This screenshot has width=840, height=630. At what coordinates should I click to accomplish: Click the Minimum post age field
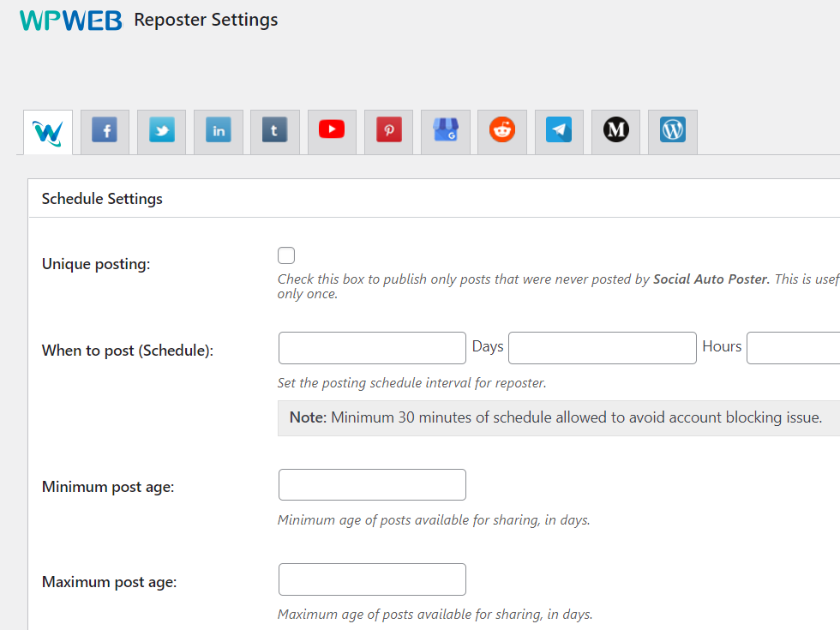[x=372, y=485]
